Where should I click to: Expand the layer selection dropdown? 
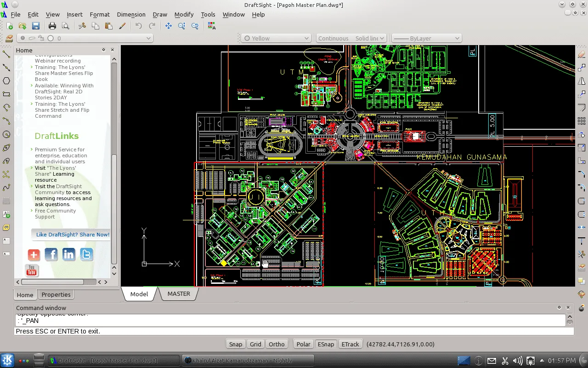click(148, 39)
